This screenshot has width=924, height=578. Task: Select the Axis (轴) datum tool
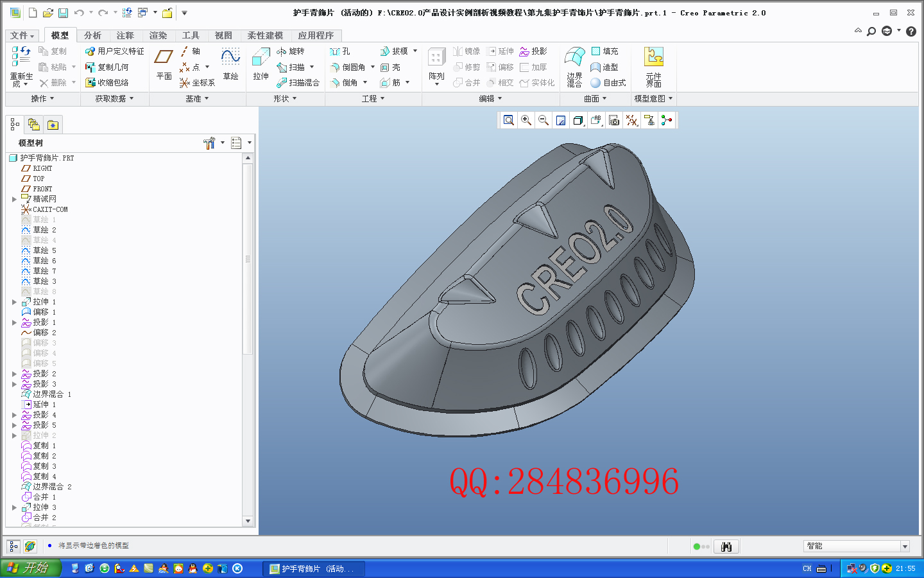click(x=191, y=51)
